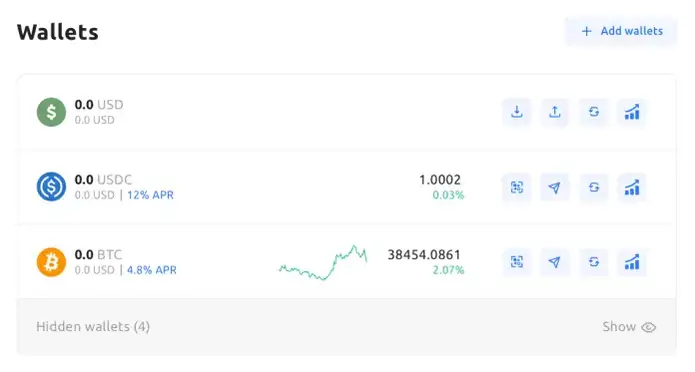
Task: Click the Wallets heading
Action: [58, 32]
